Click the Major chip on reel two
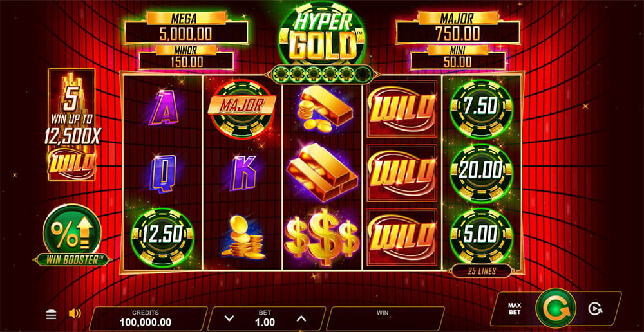Viewport: 644px width, 332px height. (x=242, y=109)
